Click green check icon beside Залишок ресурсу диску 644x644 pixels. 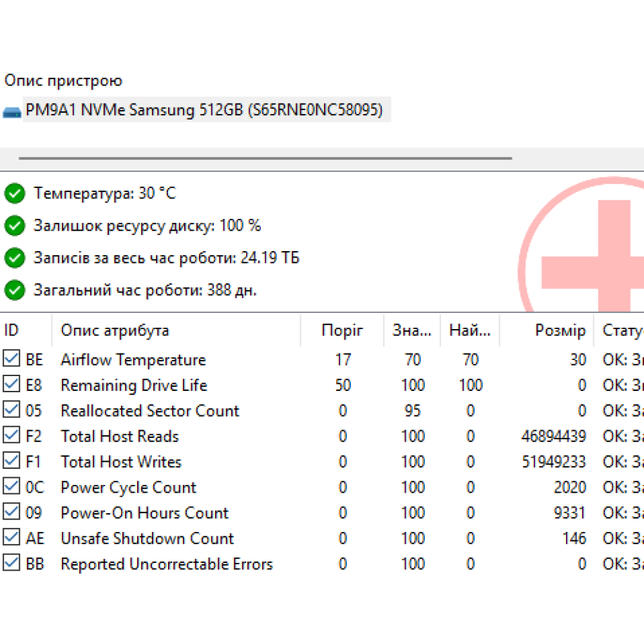tap(14, 225)
